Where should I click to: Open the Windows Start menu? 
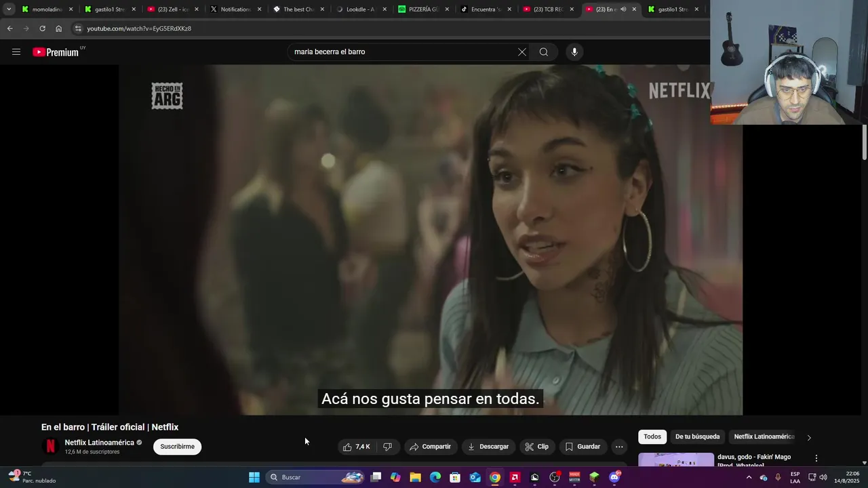point(254,477)
